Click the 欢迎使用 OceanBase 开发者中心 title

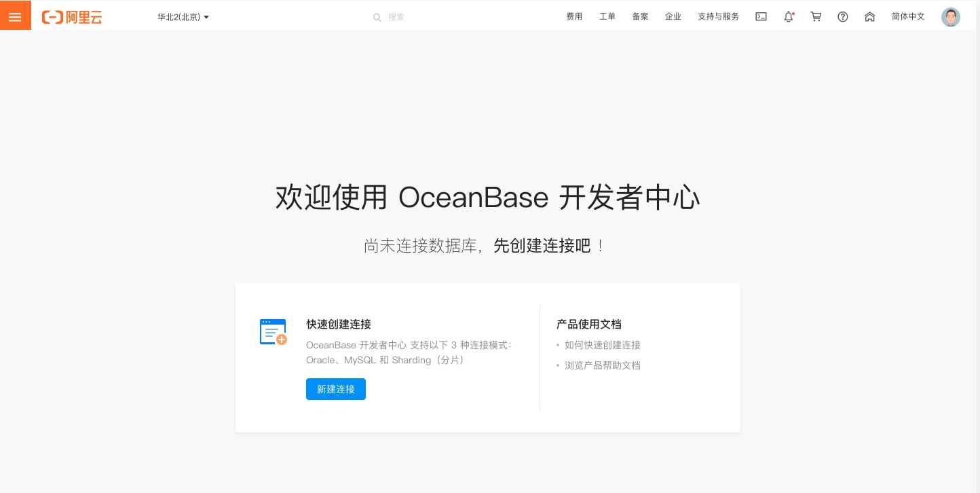(488, 198)
